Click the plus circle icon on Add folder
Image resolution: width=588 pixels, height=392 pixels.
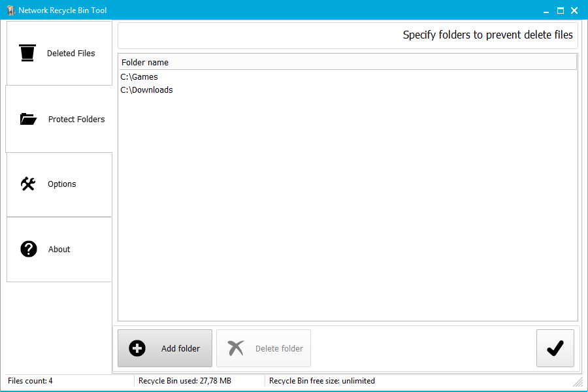[x=137, y=348]
